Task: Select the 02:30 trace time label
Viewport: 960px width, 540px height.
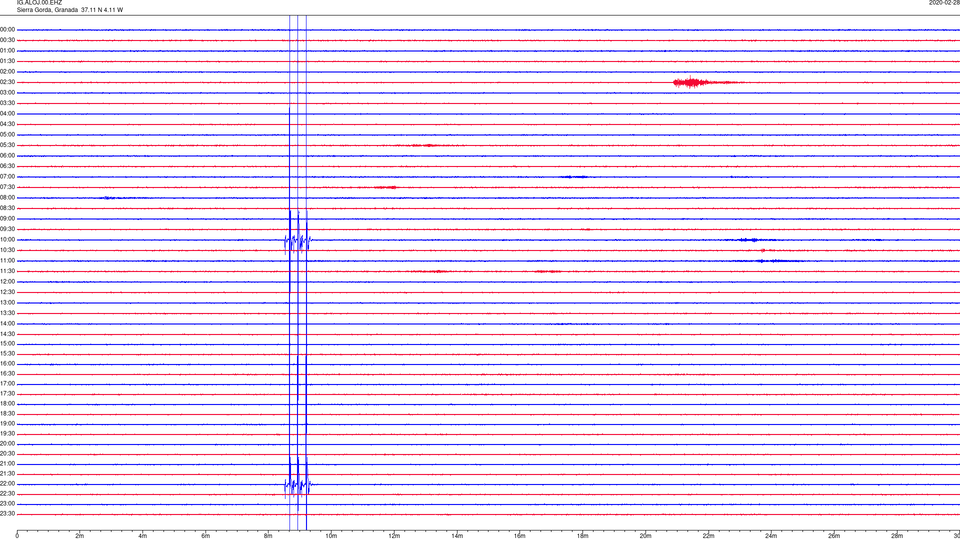Action: click(x=7, y=81)
